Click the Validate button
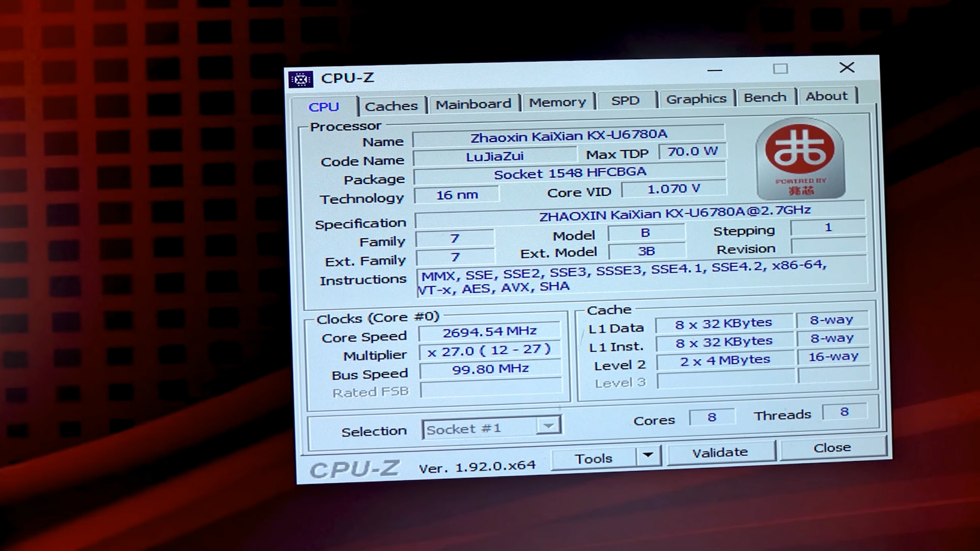This screenshot has height=551, width=980. pyautogui.click(x=720, y=452)
